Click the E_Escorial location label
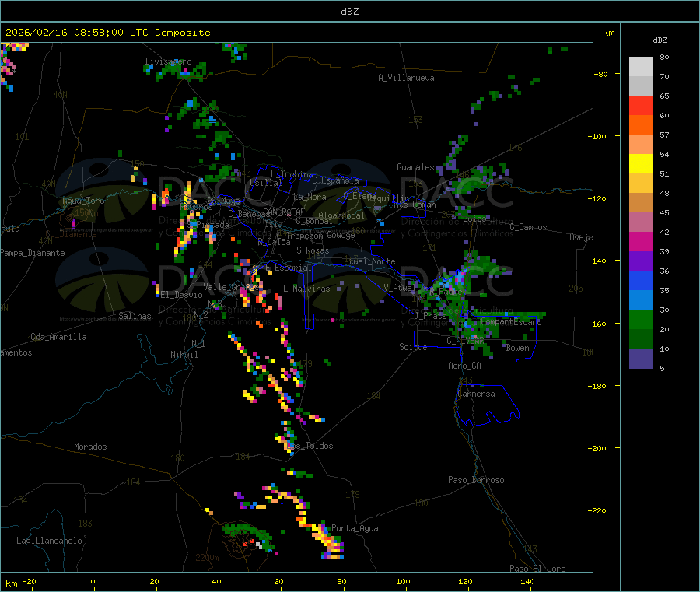The height and width of the screenshot is (592, 700). coord(289,268)
